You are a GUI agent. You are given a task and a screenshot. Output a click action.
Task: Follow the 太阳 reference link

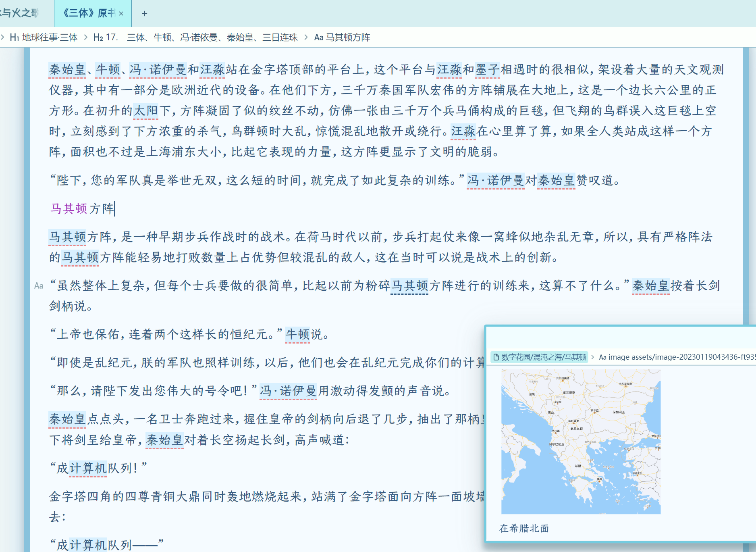pos(145,110)
